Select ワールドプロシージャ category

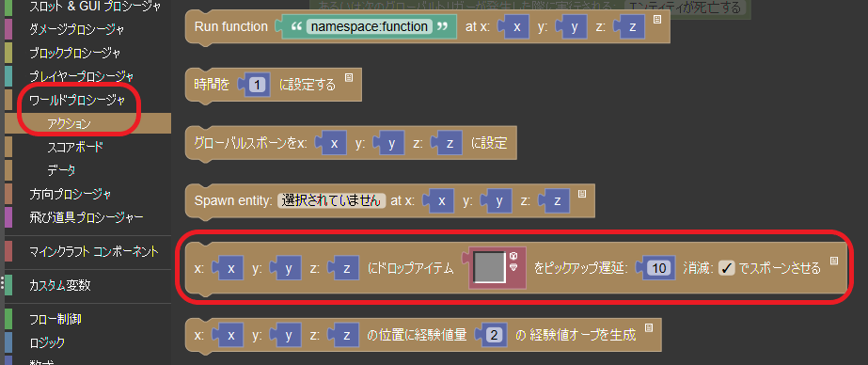pyautogui.click(x=77, y=101)
